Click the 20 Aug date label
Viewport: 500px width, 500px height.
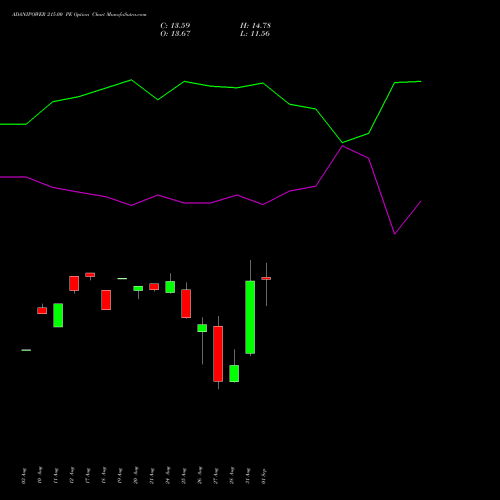tap(136, 475)
